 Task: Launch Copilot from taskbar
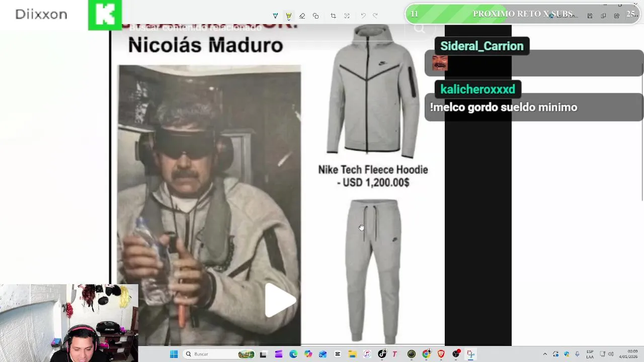308,354
